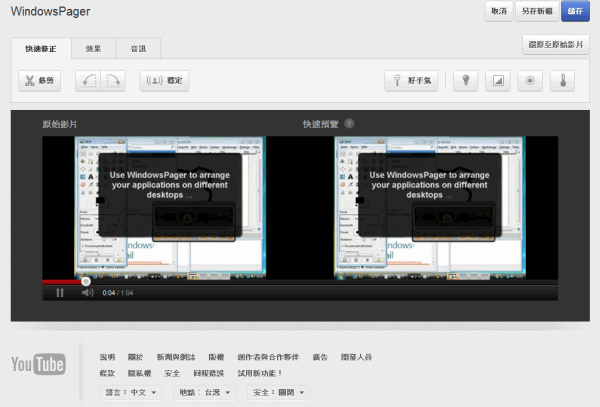600x407 pixels.
Task: Switch to the 音訊 tab
Action: tap(139, 49)
